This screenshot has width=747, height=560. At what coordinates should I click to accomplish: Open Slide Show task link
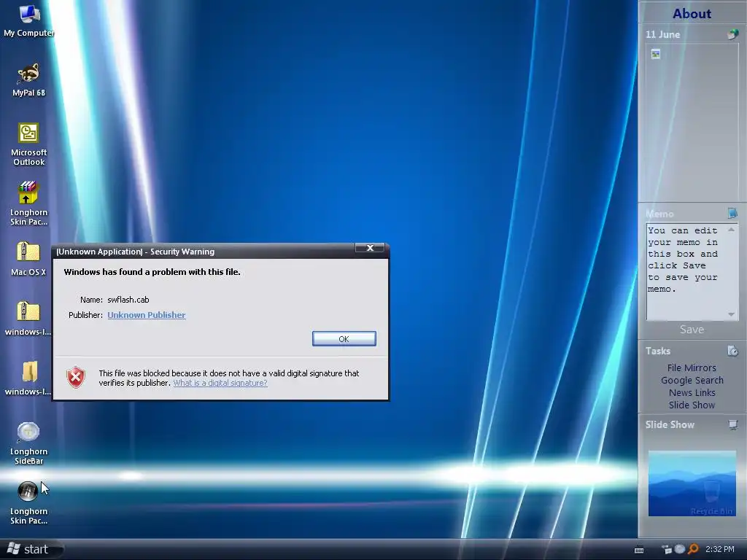tap(692, 405)
